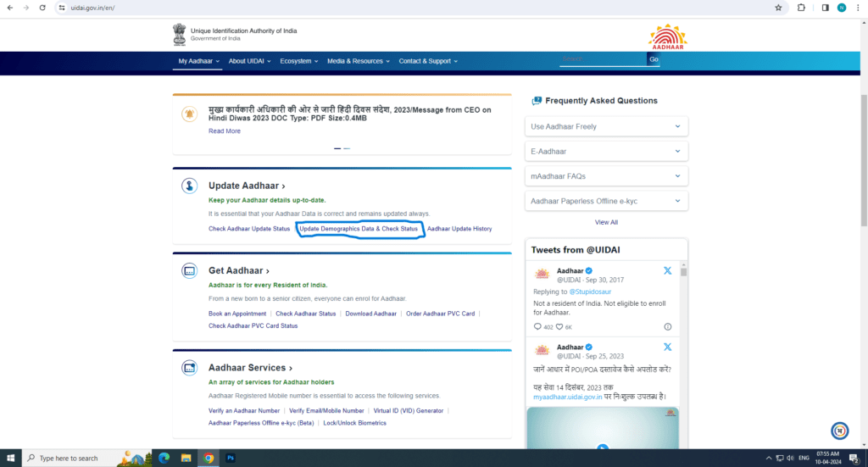Reload the page with the refresh icon
The image size is (868, 467).
pyautogui.click(x=42, y=8)
